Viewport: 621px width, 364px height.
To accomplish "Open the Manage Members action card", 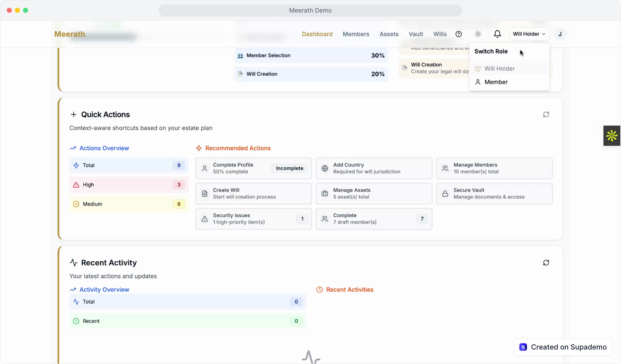I will 494,168.
